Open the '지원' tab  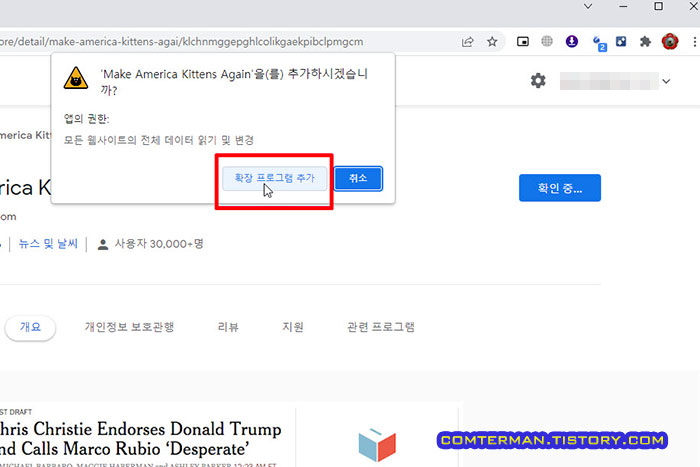coord(293,327)
